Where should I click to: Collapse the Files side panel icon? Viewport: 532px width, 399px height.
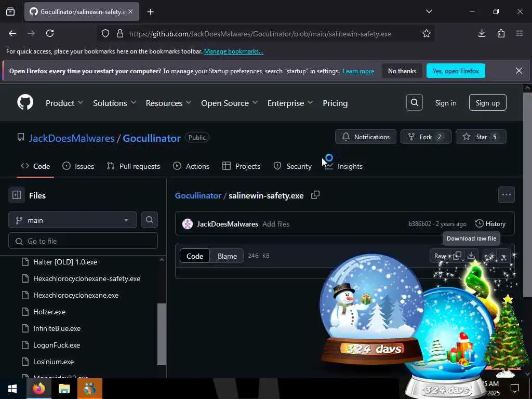click(x=17, y=195)
